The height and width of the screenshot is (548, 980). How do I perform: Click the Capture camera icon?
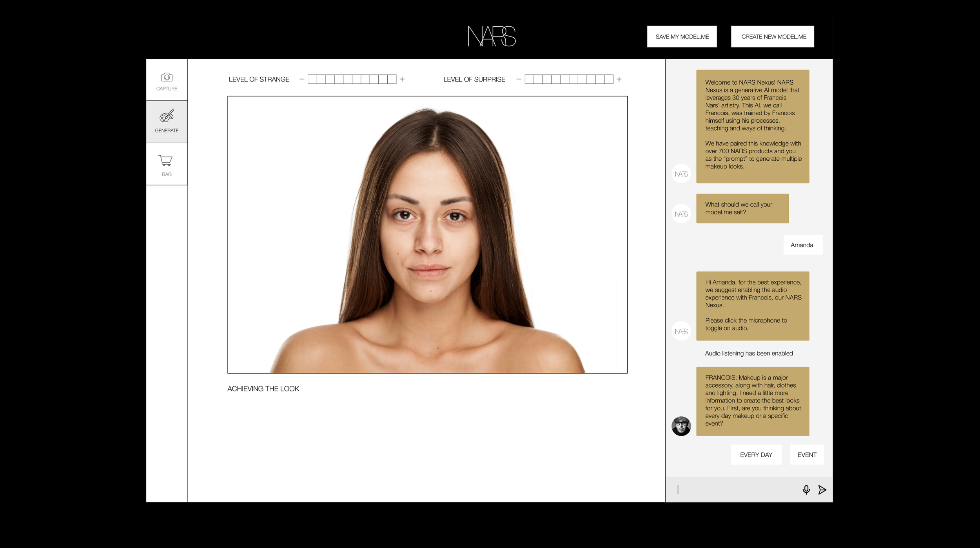click(167, 78)
